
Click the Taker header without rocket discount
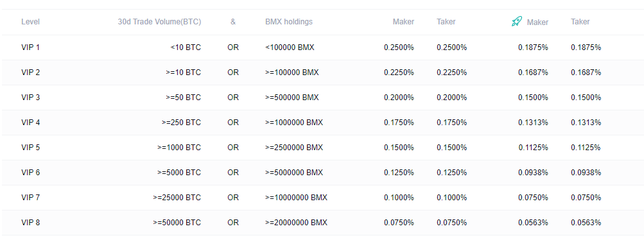click(446, 22)
